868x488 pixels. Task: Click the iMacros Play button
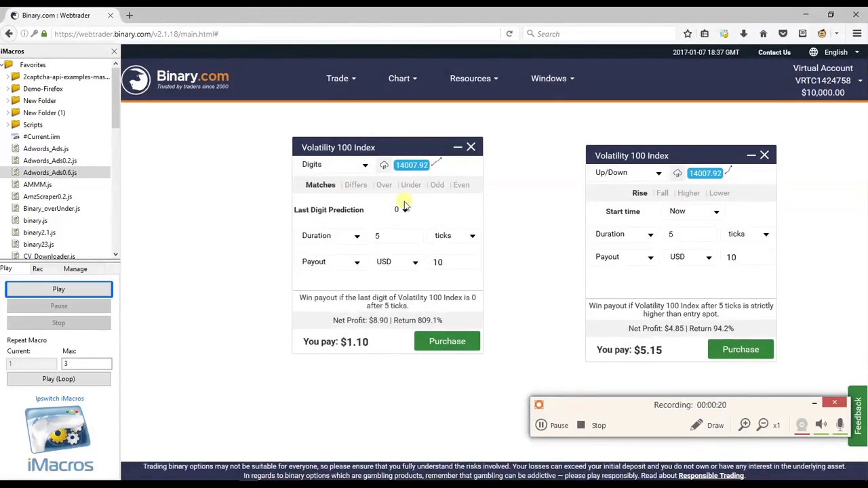pyautogui.click(x=59, y=289)
